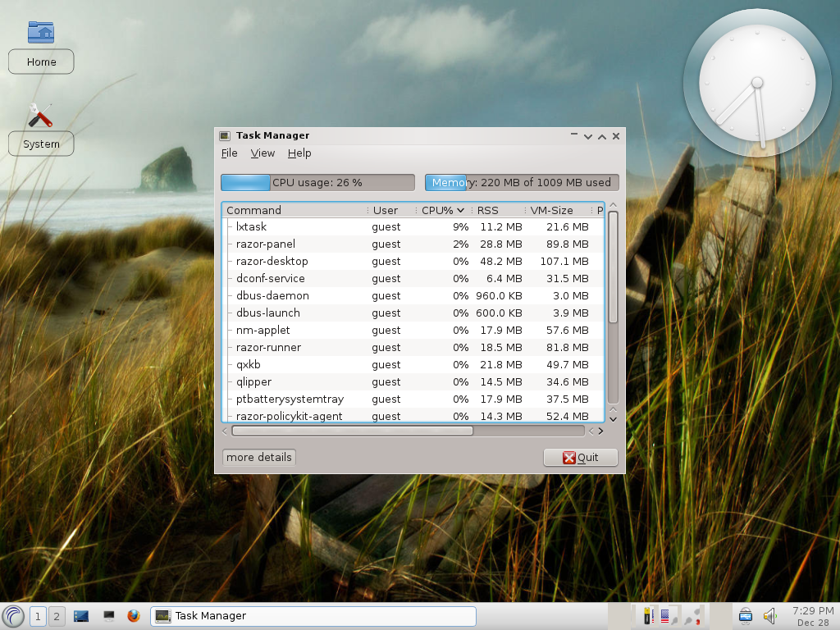Click the keyboard layout flag tray icon
Viewport: 840px width, 630px height.
(665, 615)
